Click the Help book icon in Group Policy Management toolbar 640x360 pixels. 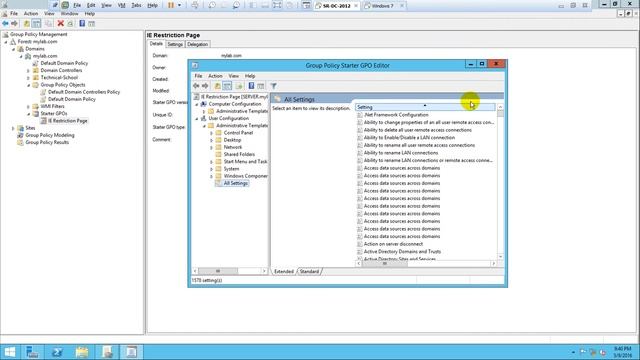(82, 24)
